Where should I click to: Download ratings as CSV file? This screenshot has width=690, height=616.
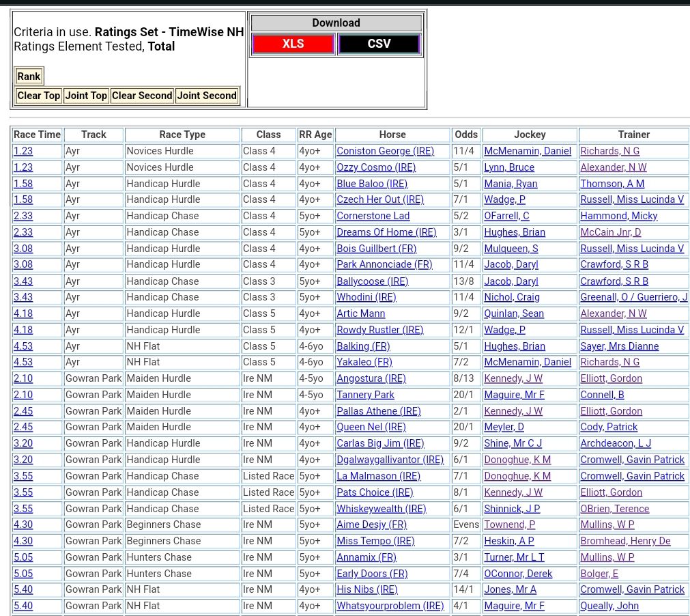click(379, 44)
